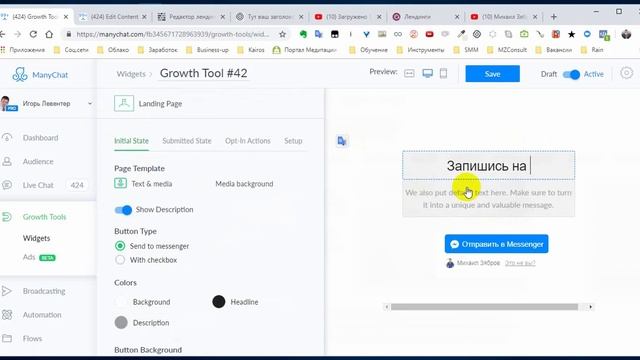This screenshot has width=640, height=360.
Task: Click the scrollbar right arrow
Action: coord(590,307)
